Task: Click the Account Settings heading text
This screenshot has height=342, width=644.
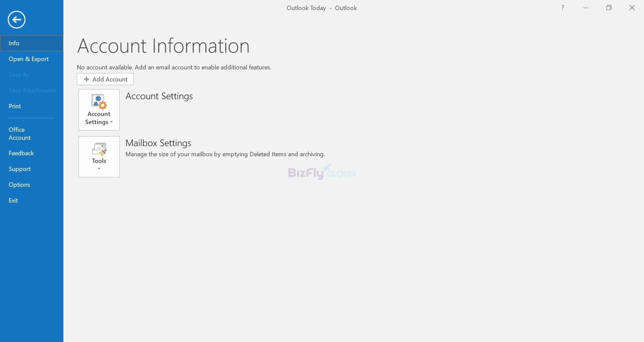Action: 159,96
